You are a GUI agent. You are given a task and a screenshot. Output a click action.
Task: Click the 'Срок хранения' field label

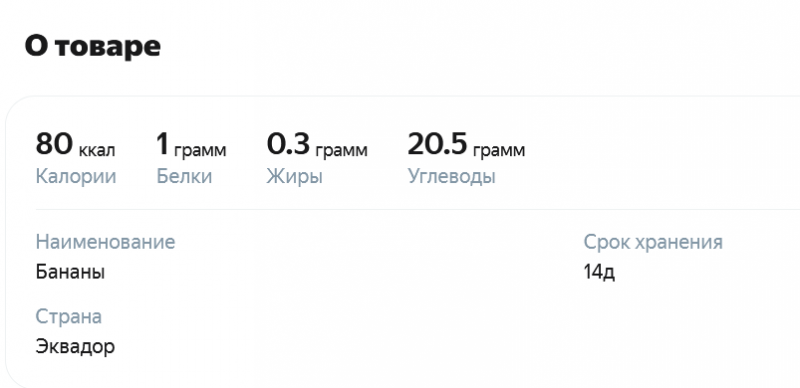[x=653, y=242]
